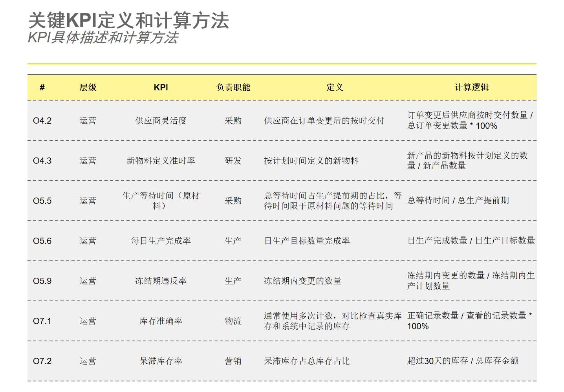Click formula 超过30天的库存 / 总库存金额
This screenshot has width=564, height=392.
tap(463, 361)
